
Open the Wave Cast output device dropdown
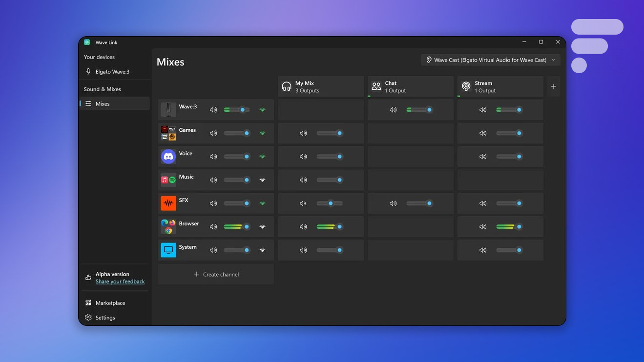coord(490,60)
